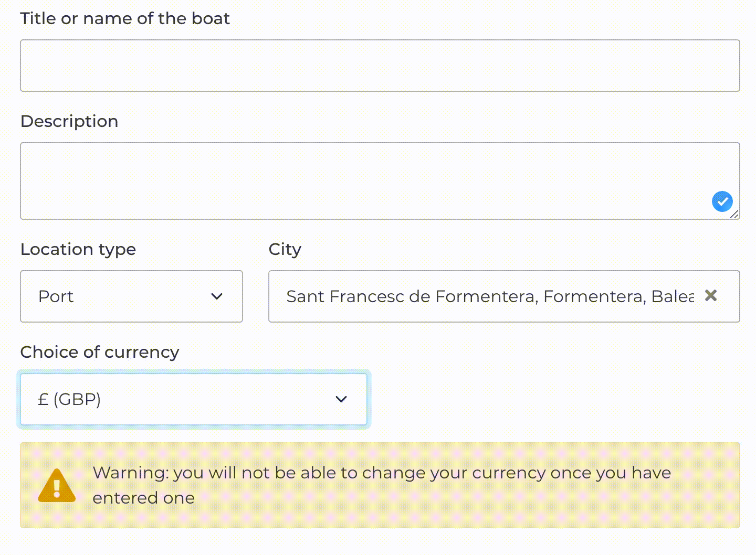Viewport: 756px width, 555px height.
Task: Grab the Description textarea resize handle
Action: 734,214
